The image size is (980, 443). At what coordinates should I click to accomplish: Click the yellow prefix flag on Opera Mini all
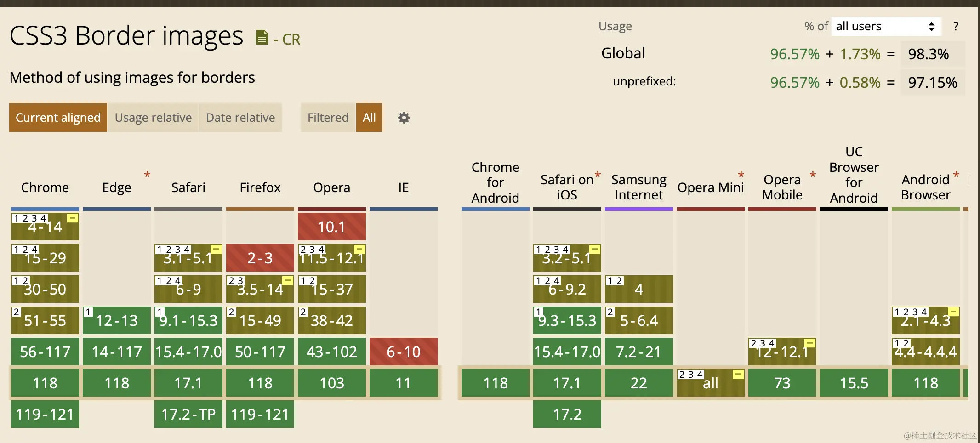point(738,374)
